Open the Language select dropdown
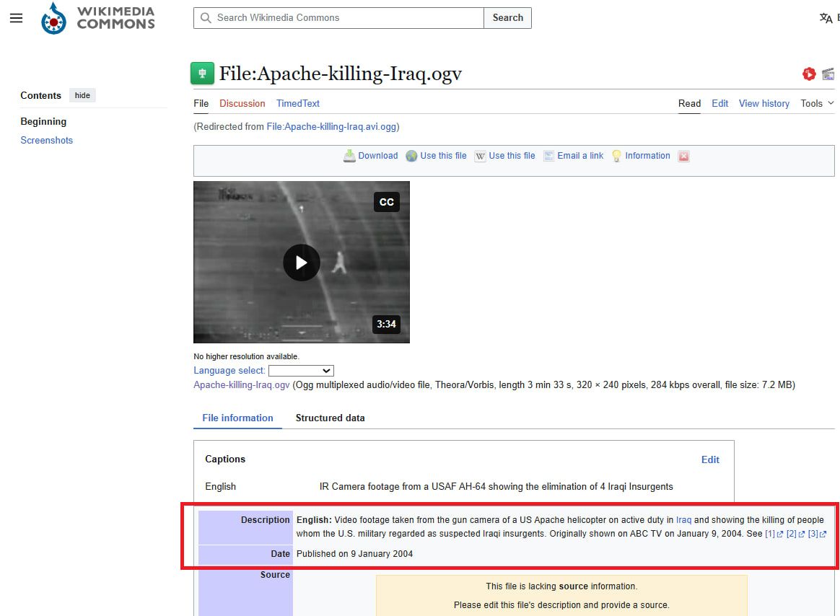Image resolution: width=840 pixels, height=616 pixels. click(301, 371)
